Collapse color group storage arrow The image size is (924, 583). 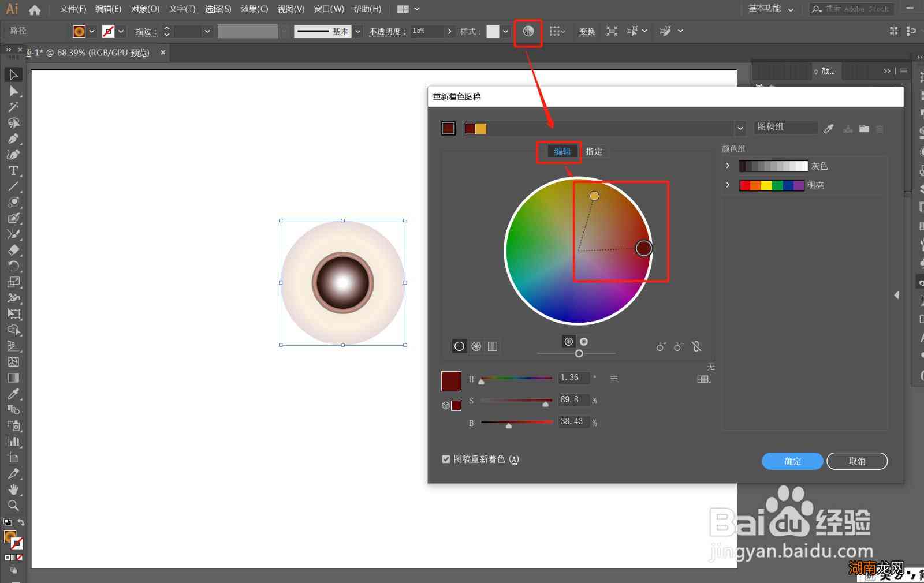(x=896, y=295)
